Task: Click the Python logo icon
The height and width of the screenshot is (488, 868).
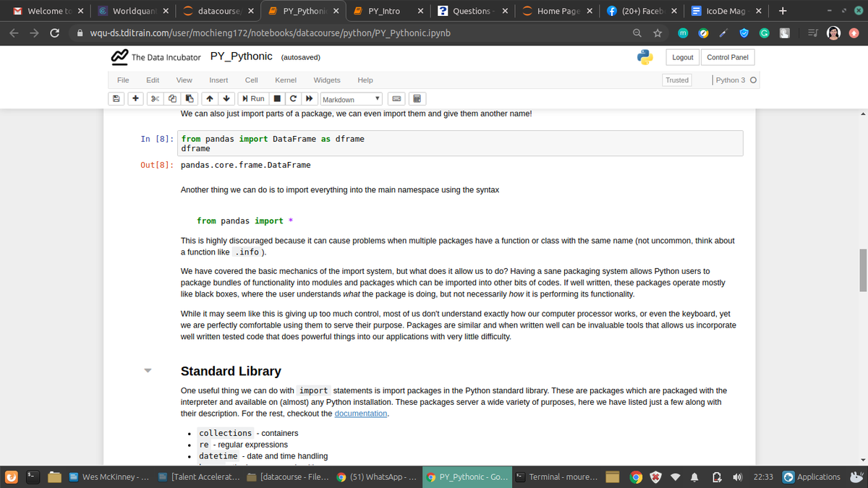Action: coord(645,57)
